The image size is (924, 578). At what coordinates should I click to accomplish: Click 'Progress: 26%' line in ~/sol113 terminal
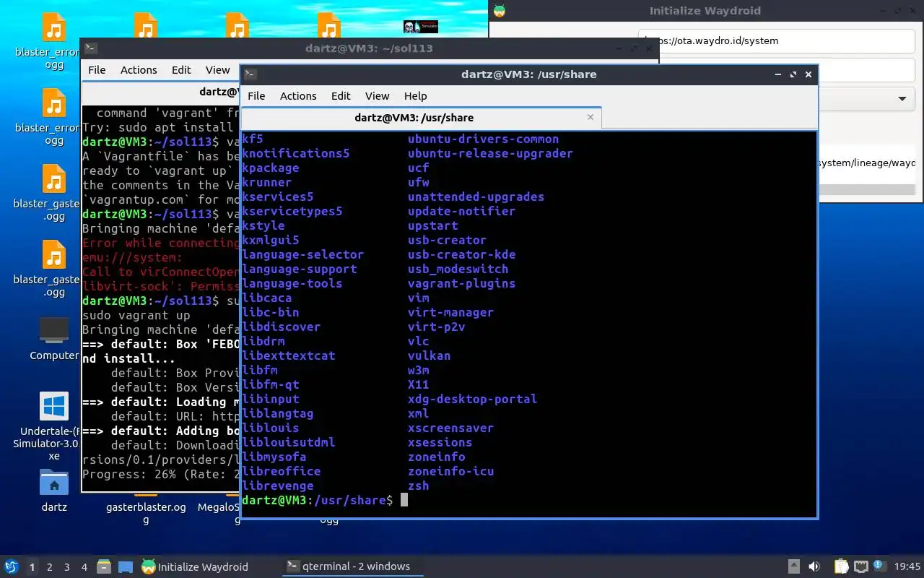tap(161, 475)
